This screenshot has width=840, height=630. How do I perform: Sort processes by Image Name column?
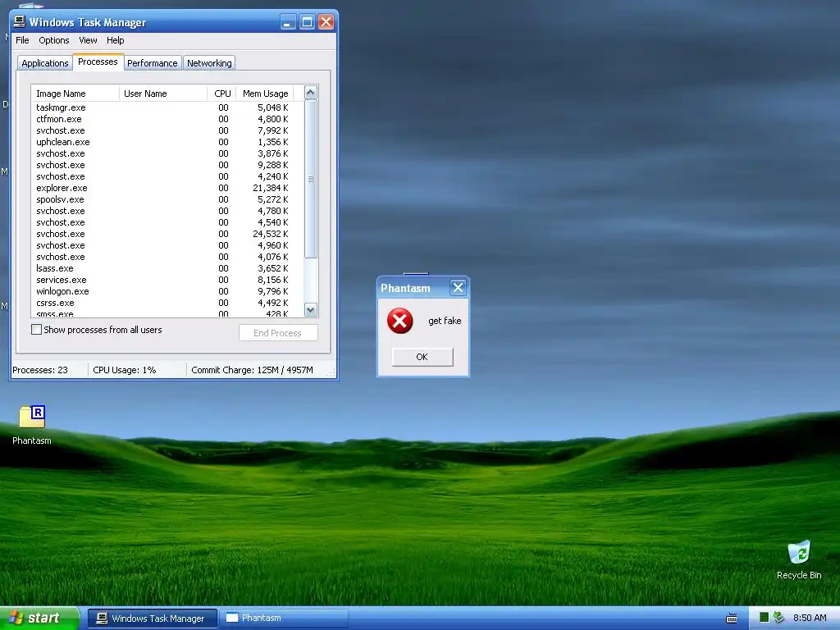coord(75,94)
